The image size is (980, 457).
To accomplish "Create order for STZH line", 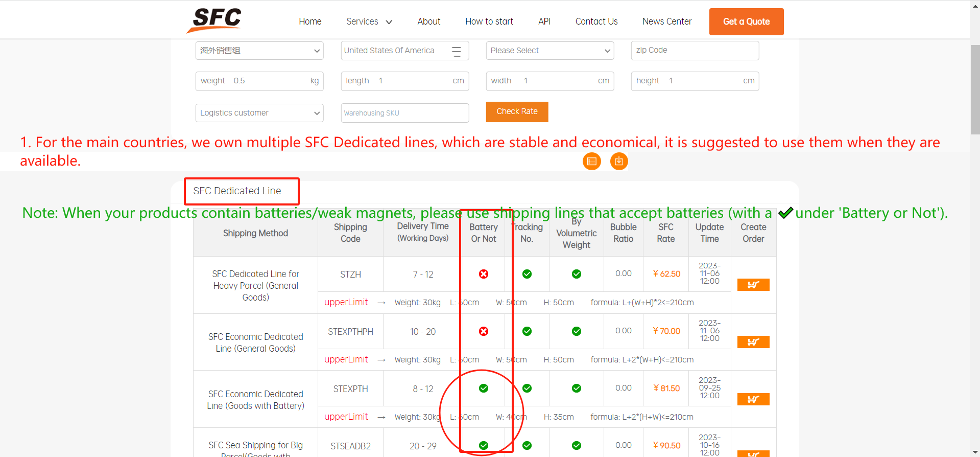I will point(753,285).
